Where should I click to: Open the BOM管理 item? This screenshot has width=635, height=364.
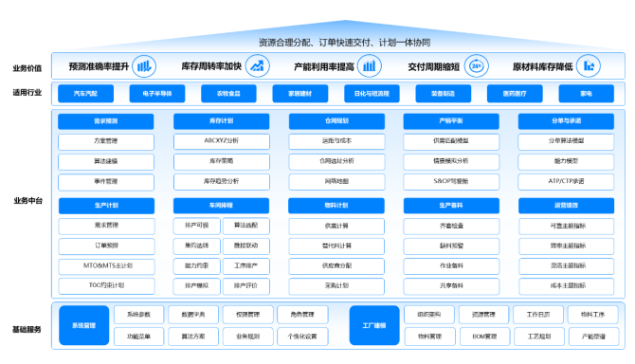(x=484, y=337)
